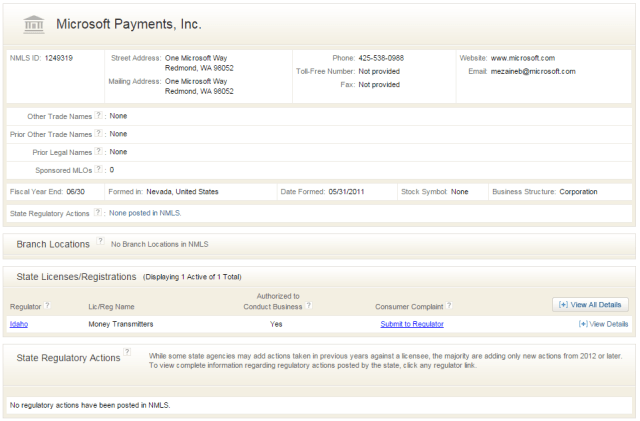The image size is (640, 421).
Task: Open help icon next to Other Trade Names
Action: click(98, 116)
